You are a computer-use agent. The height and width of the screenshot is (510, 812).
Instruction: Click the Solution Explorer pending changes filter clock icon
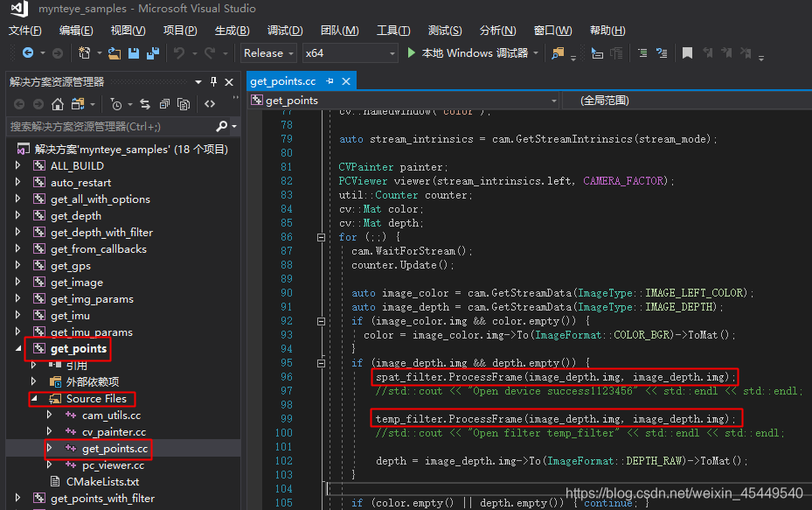[116, 104]
